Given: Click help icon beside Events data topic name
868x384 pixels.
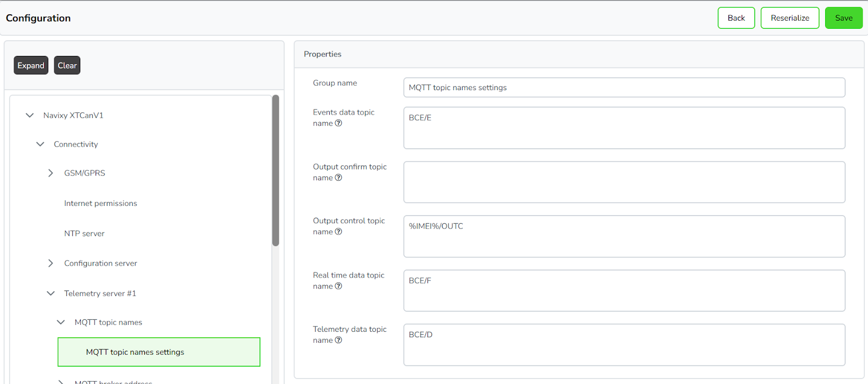Looking at the screenshot, I should [339, 123].
